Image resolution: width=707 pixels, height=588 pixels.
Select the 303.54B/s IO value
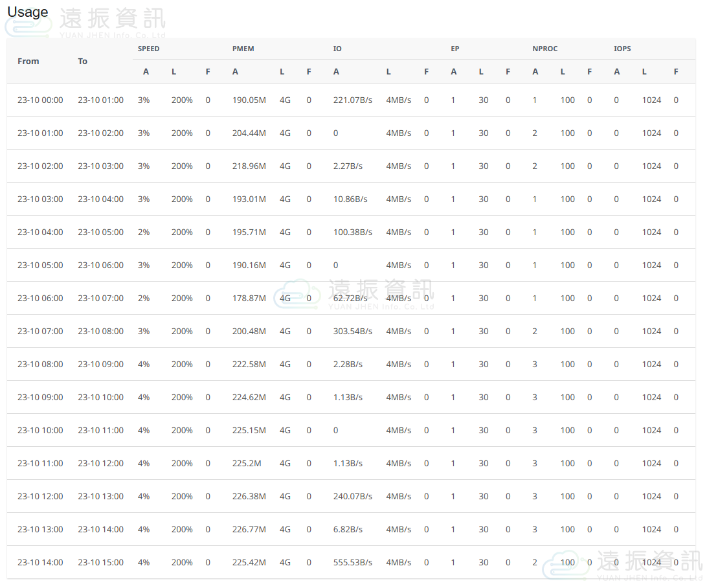pos(353,331)
